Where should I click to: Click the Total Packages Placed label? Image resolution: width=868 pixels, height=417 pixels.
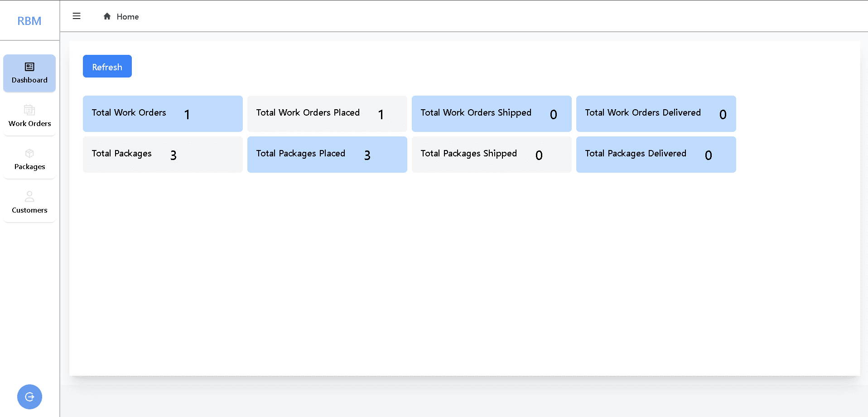[x=301, y=154]
